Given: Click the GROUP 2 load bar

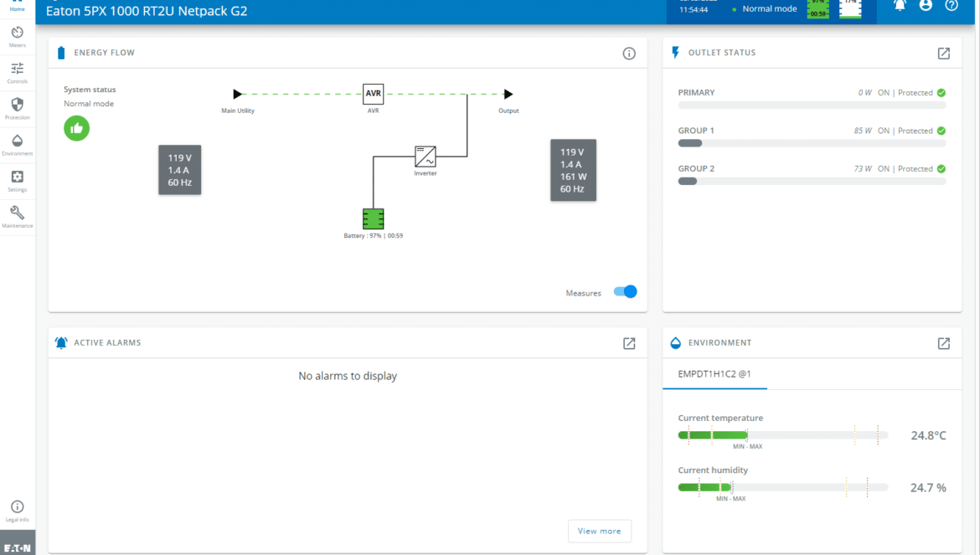Looking at the screenshot, I should [812, 182].
